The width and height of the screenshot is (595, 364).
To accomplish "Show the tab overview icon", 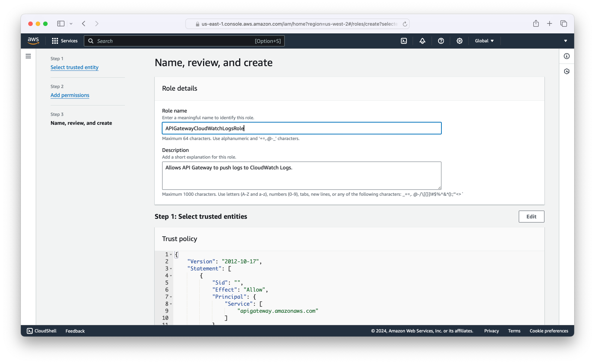I will point(564,24).
